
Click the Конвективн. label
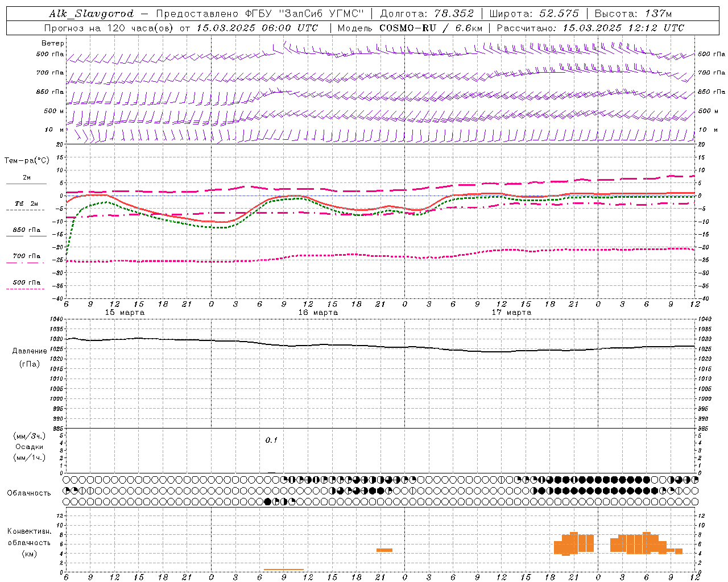click(x=30, y=531)
